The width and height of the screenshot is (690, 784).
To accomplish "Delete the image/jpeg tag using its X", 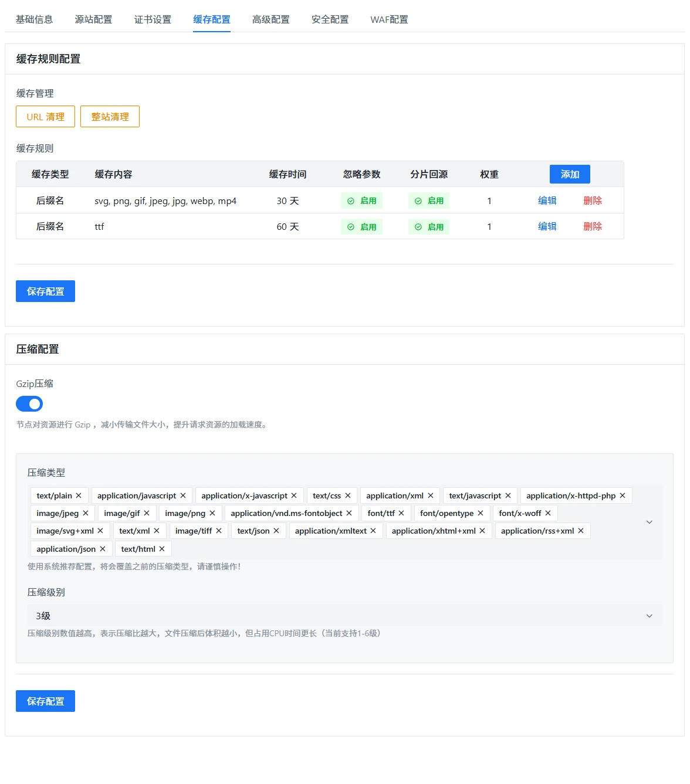I will [x=86, y=513].
